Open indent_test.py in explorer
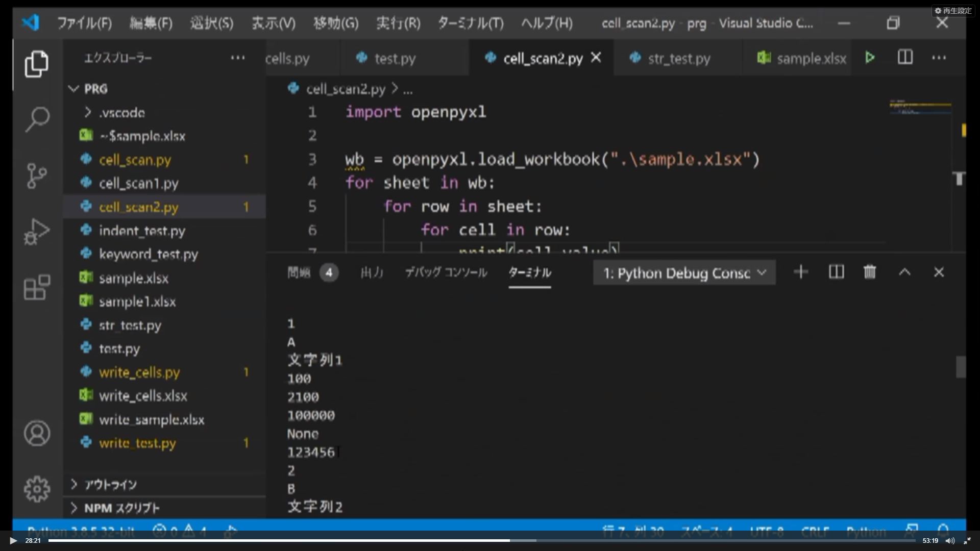Viewport: 980px width, 551px height. [164, 231]
